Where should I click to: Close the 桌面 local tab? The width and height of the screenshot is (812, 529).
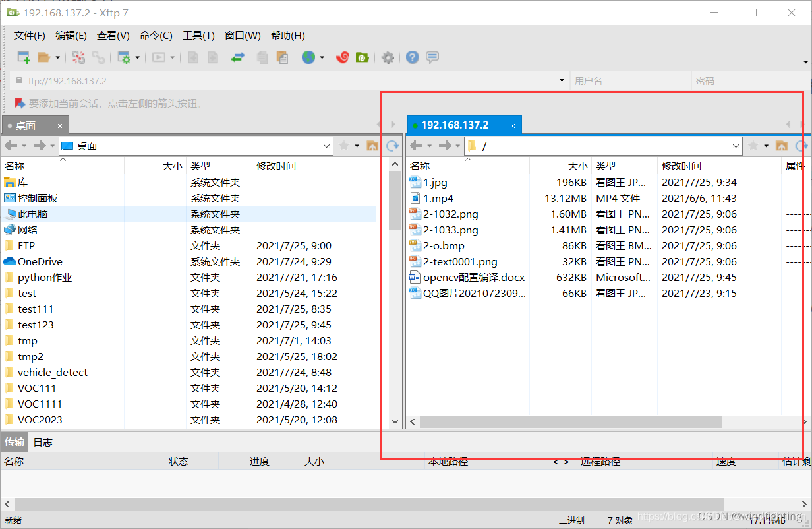click(60, 125)
